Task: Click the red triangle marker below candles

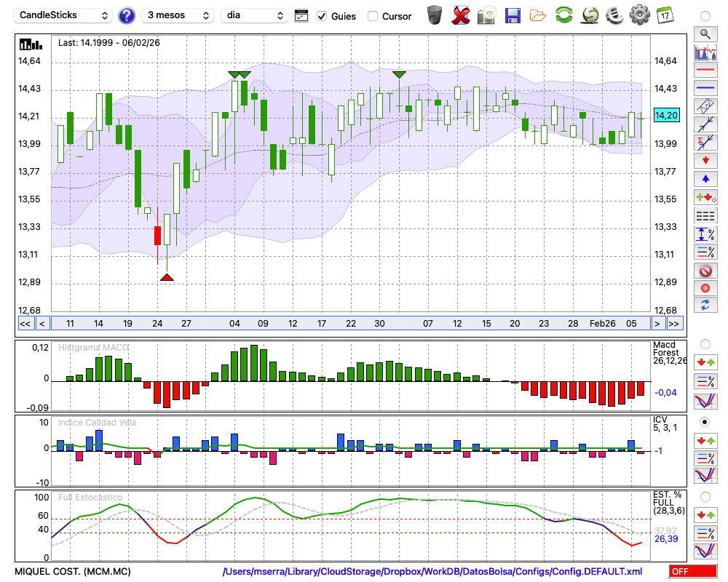Action: pos(167,277)
